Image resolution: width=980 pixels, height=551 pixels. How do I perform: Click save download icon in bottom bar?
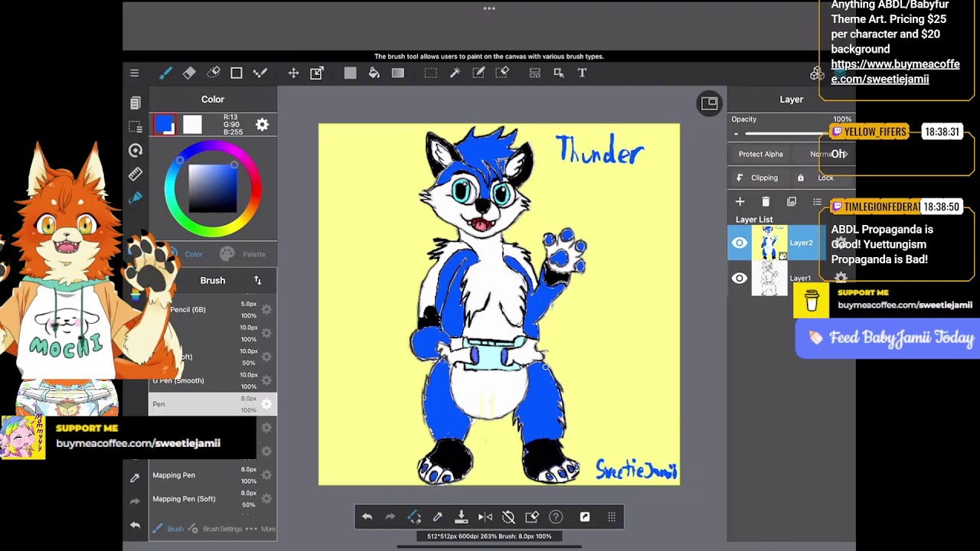click(x=461, y=517)
